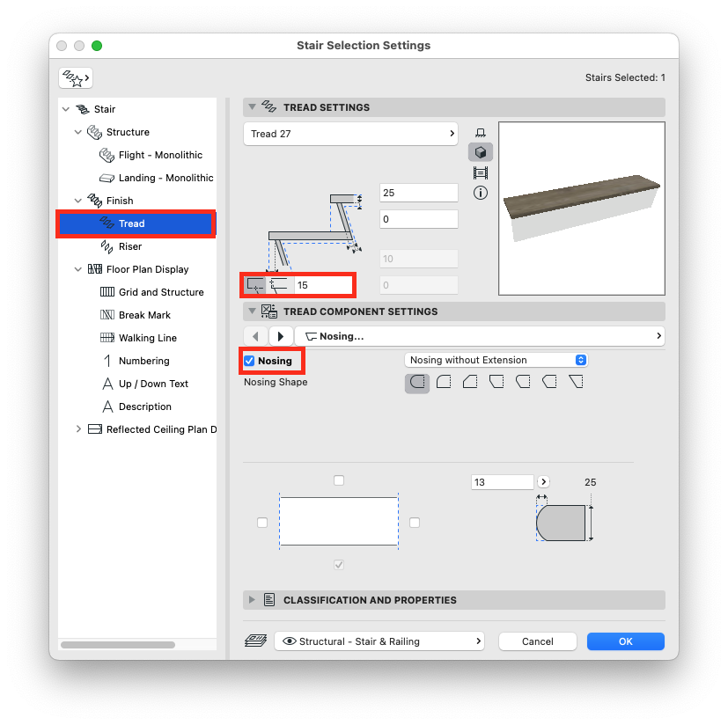Open the Nosing without Extension dropdown
Viewport: 728px width, 725px height.
point(496,360)
